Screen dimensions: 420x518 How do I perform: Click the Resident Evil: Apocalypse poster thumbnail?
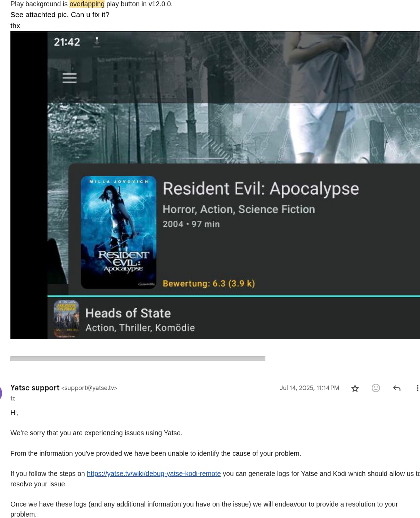tap(118, 232)
